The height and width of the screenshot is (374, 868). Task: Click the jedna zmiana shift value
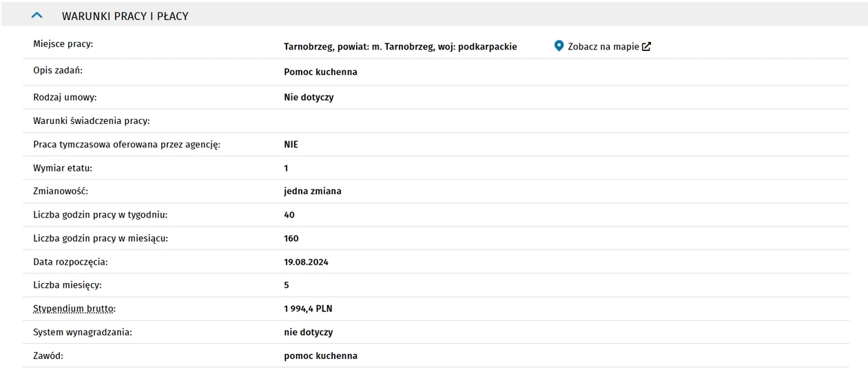[313, 191]
